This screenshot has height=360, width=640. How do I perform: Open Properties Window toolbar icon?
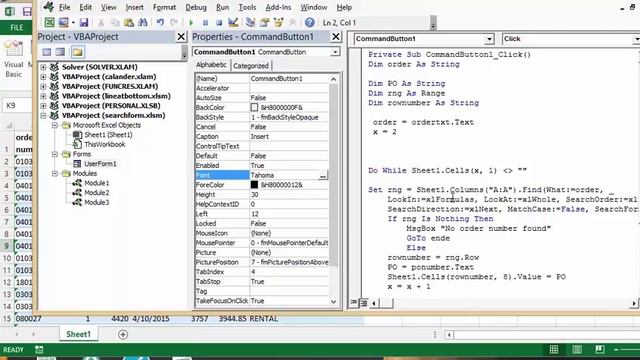pyautogui.click(x=264, y=22)
